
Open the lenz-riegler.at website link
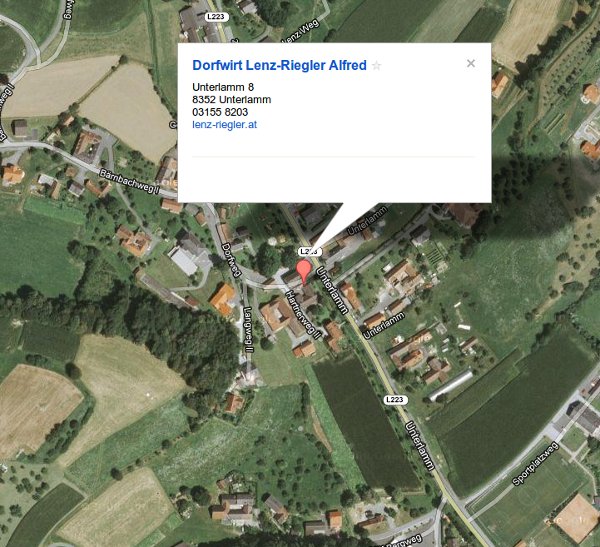(225, 125)
